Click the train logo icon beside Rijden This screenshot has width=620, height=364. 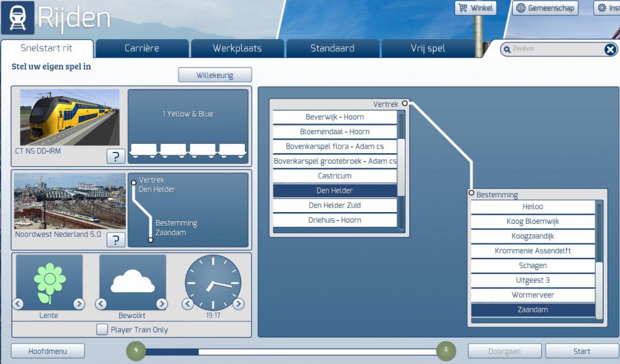(x=17, y=18)
